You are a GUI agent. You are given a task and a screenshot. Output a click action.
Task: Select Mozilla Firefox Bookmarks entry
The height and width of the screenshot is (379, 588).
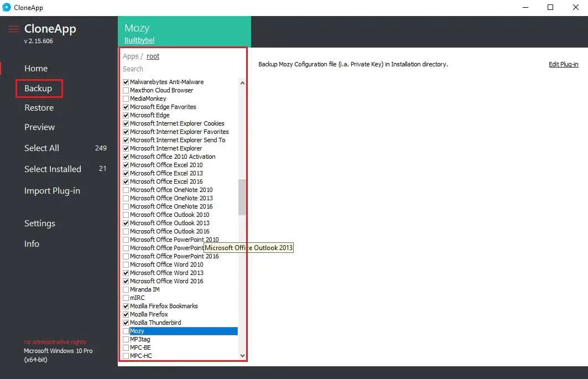pyautogui.click(x=164, y=306)
